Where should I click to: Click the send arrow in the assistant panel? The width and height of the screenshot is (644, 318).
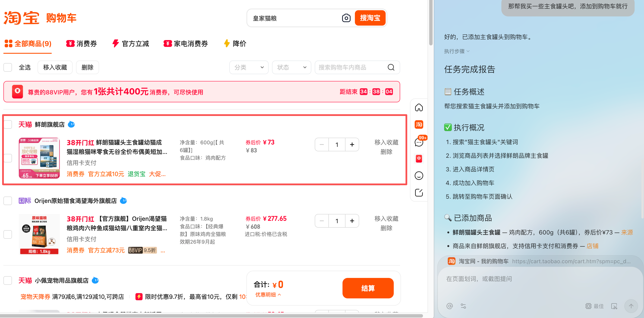(631, 306)
